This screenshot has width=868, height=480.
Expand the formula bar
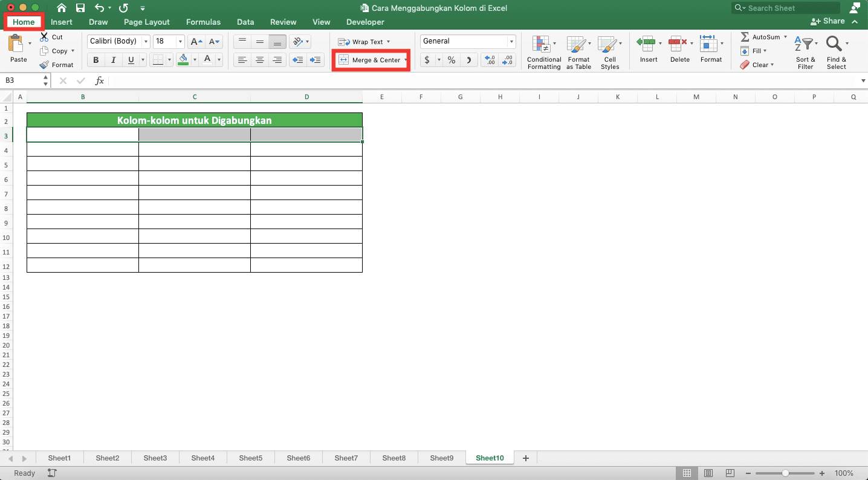(x=863, y=80)
